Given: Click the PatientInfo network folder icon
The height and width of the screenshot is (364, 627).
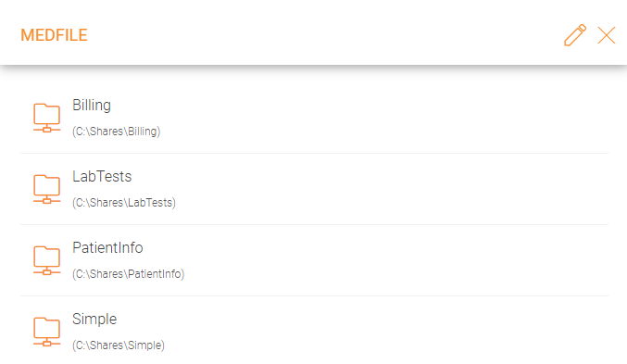Looking at the screenshot, I should pos(47,260).
